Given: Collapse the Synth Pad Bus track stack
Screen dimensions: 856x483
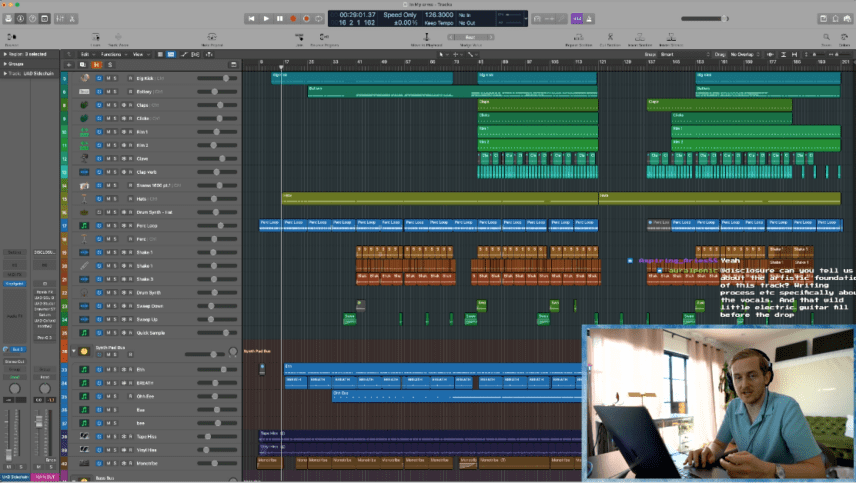Looking at the screenshot, I should [x=74, y=351].
